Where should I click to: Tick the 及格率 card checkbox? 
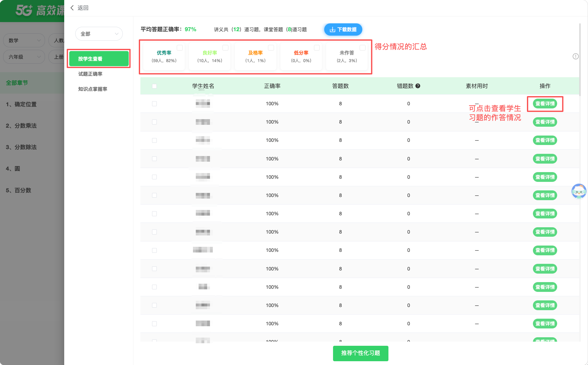tap(271, 48)
